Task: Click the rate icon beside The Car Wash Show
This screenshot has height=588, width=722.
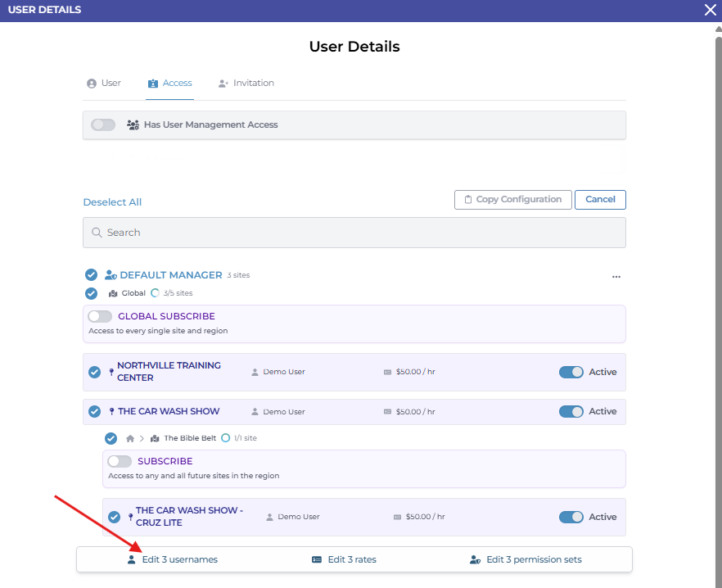Action: 387,412
